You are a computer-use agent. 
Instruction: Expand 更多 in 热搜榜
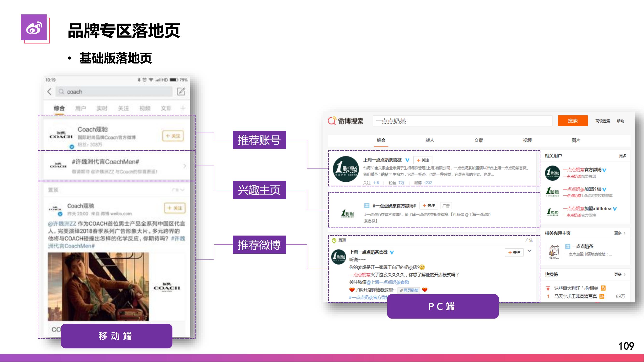click(x=620, y=274)
